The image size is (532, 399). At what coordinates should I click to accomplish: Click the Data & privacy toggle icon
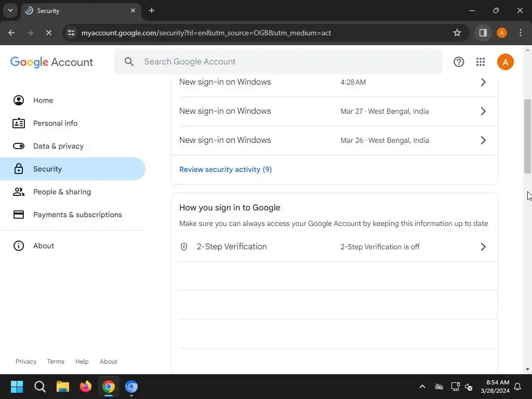[x=19, y=146]
